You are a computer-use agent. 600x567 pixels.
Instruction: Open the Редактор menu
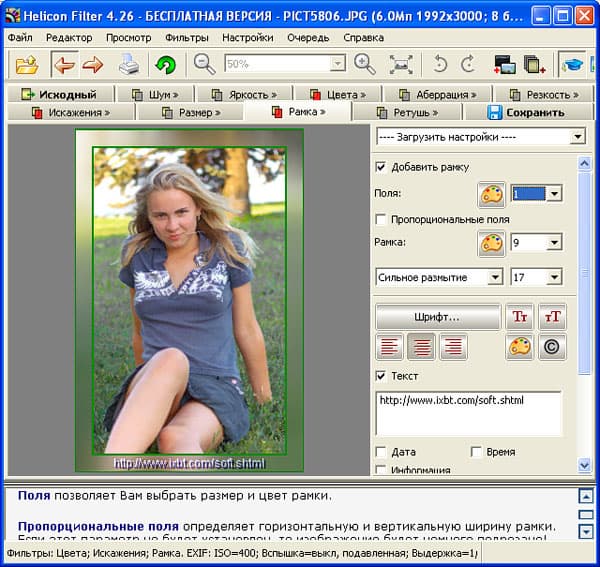point(69,37)
